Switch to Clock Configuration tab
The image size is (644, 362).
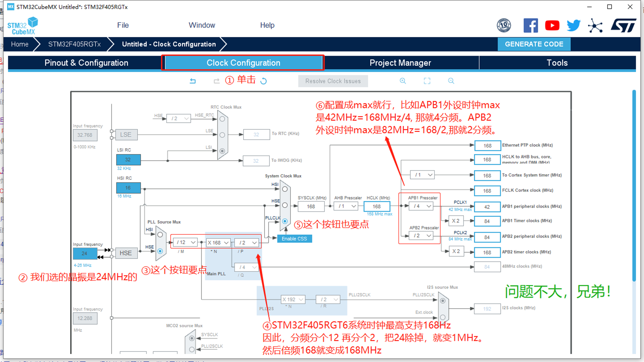pyautogui.click(x=243, y=63)
